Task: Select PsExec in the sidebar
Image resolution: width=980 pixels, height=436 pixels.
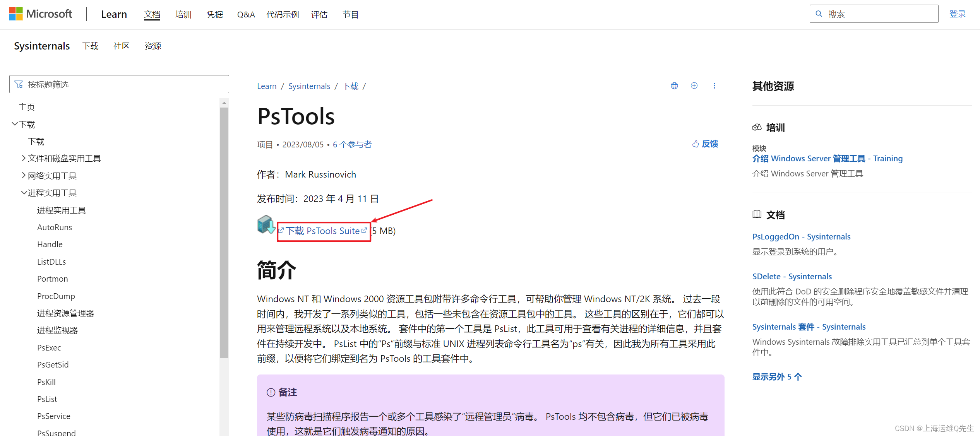Action: (49, 347)
